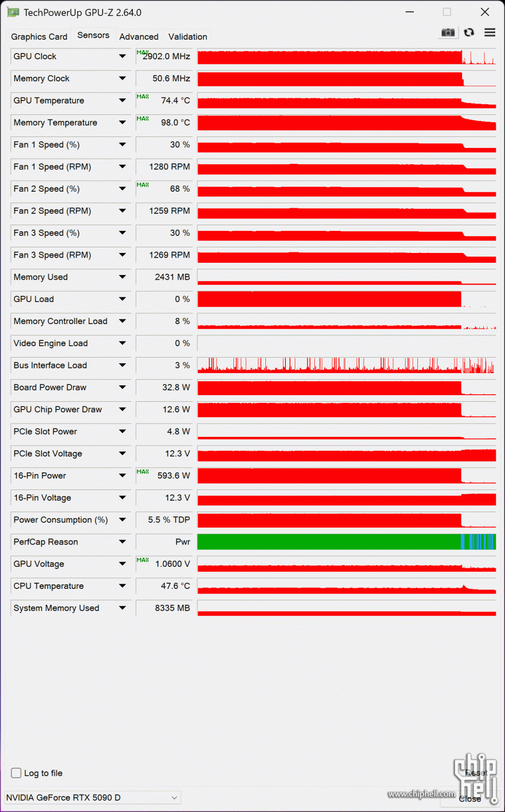
Task: Click the Reset button
Action: (476, 773)
